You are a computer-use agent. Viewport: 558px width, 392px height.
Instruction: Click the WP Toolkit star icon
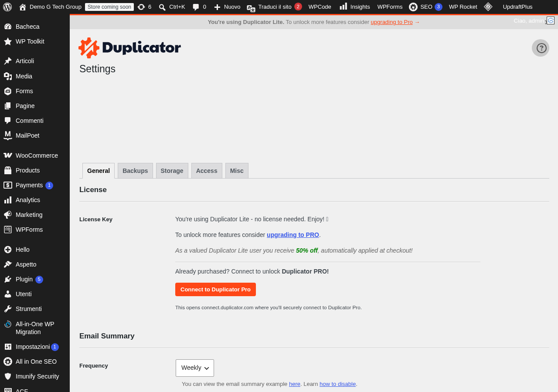coord(8,41)
